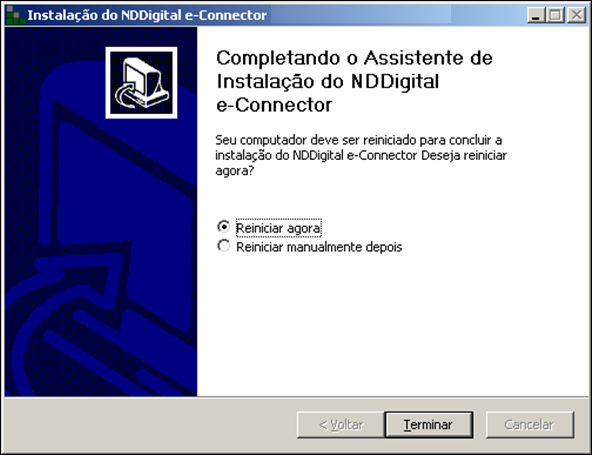Click the greyed-out Cancelar button

pos(530,425)
